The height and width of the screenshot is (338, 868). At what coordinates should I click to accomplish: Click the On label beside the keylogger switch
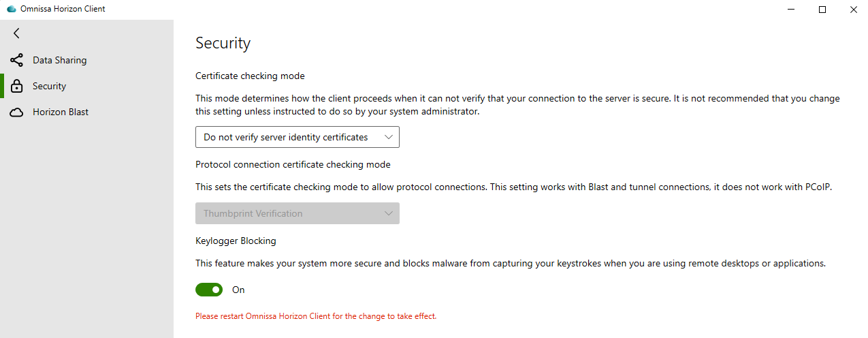point(238,290)
